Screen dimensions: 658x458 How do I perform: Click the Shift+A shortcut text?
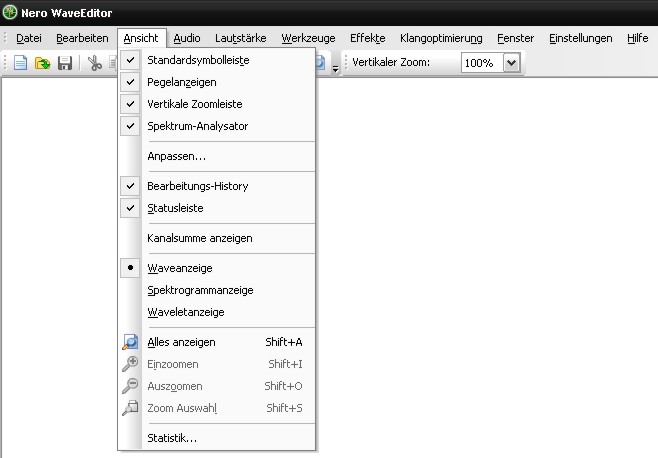(x=284, y=342)
